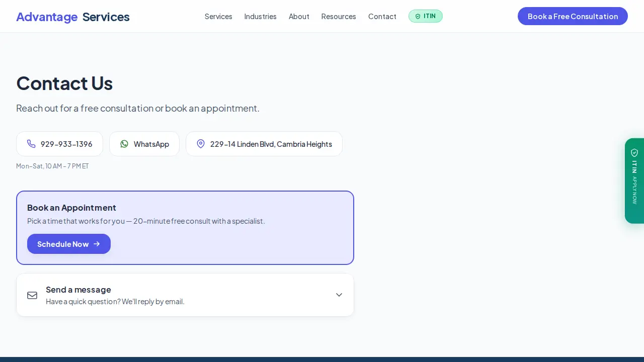Select Contact in the navigation bar
Screen dimensions: 644x362
pos(382,17)
